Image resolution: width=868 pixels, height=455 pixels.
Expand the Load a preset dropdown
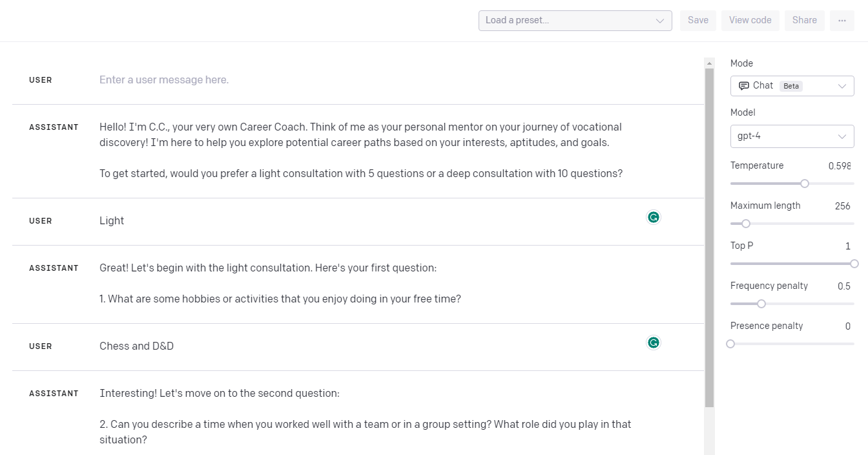(575, 20)
